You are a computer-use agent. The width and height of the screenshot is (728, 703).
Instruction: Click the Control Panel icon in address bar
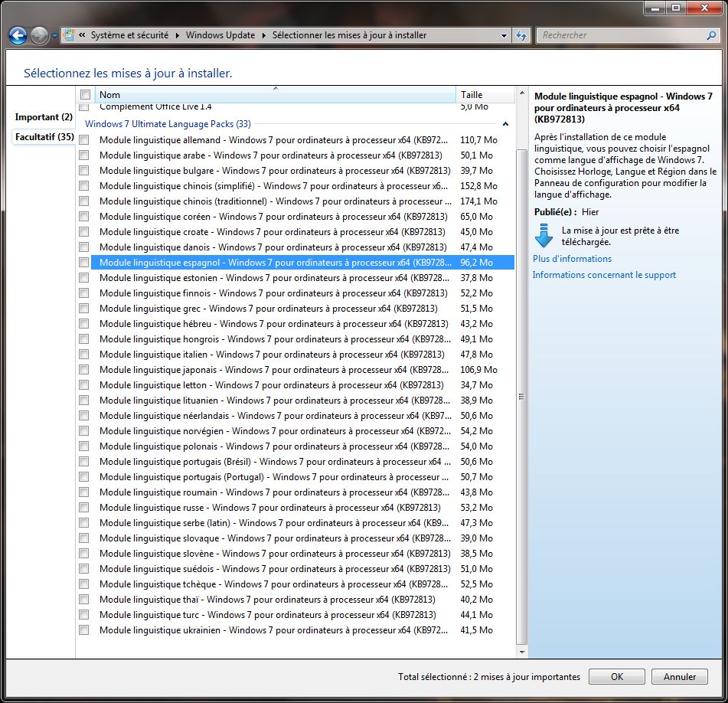(x=69, y=34)
